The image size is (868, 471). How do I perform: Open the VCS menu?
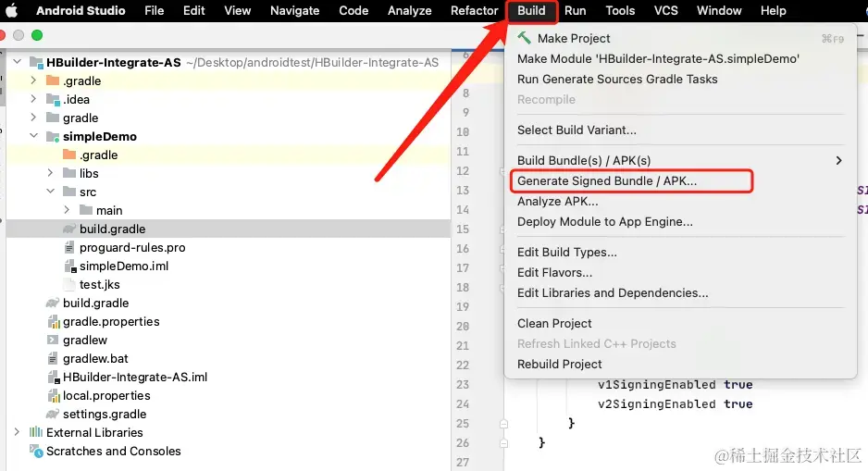[x=666, y=10]
